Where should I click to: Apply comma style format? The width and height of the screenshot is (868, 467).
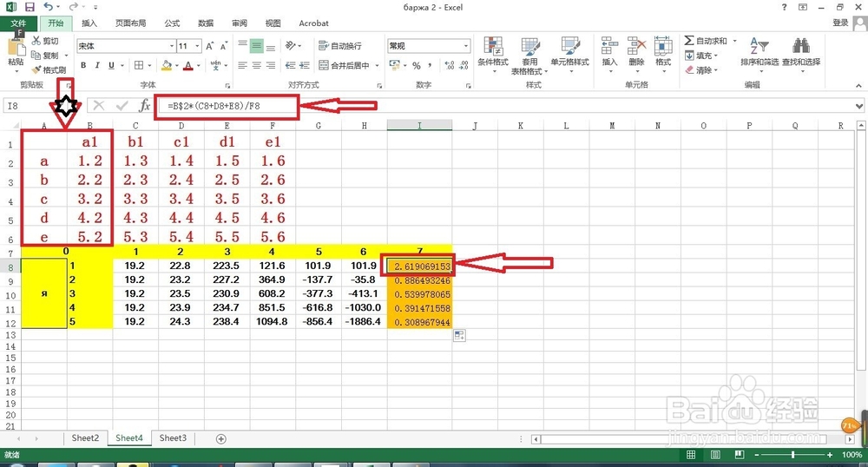pyautogui.click(x=430, y=65)
